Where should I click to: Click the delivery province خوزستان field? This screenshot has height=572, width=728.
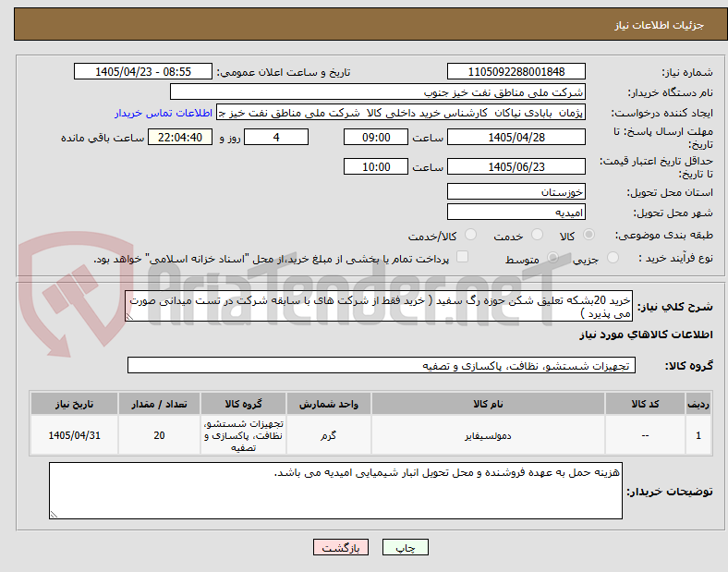[x=516, y=192]
